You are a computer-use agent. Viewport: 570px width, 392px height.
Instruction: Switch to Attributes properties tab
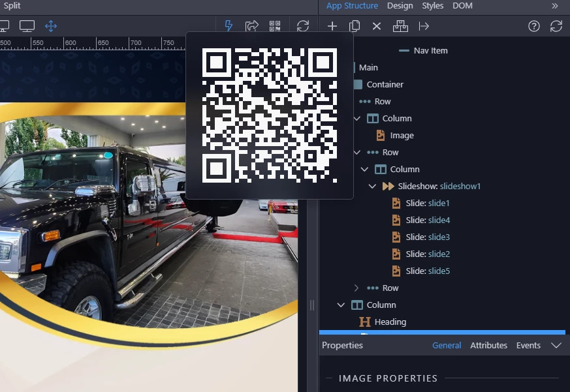pos(488,345)
